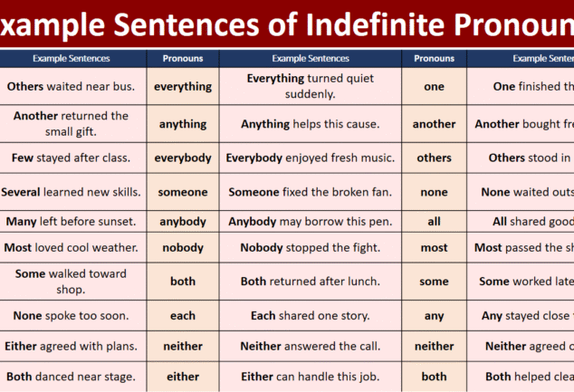Select the 'both' cell beside 'Both returned after lunch.'

183,282
